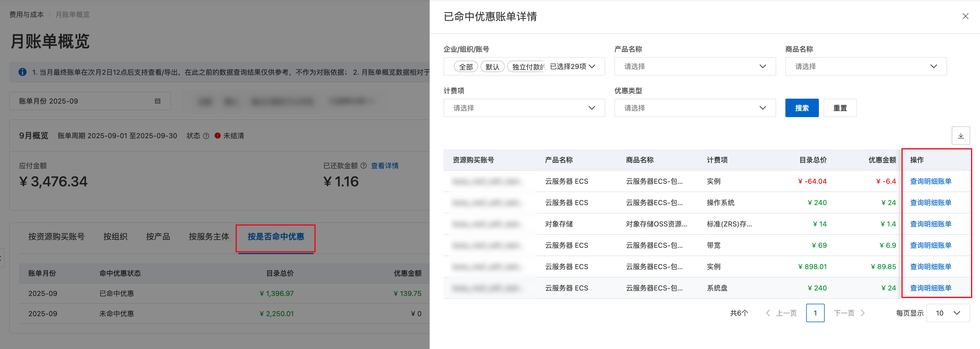Click the info icon in notice banner

coord(23,72)
